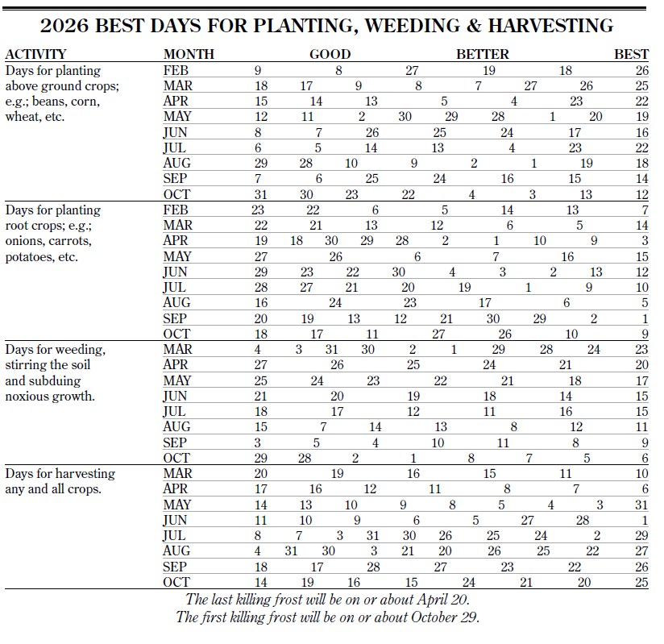664x644 pixels.
Task: Select the BETTER column heading
Action: coord(483,55)
